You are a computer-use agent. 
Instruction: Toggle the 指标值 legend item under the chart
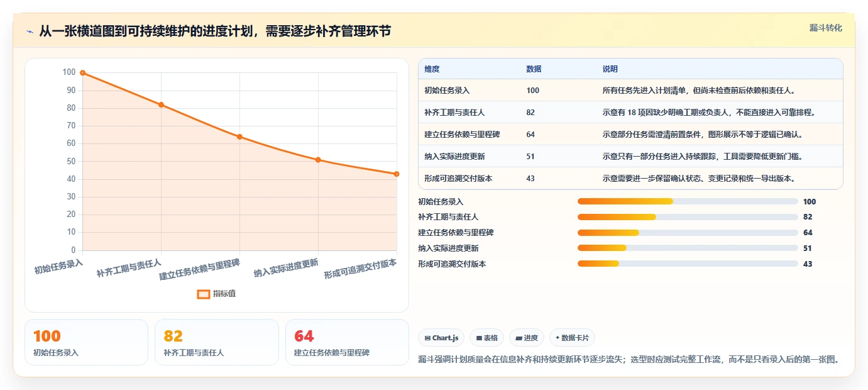[x=217, y=294]
